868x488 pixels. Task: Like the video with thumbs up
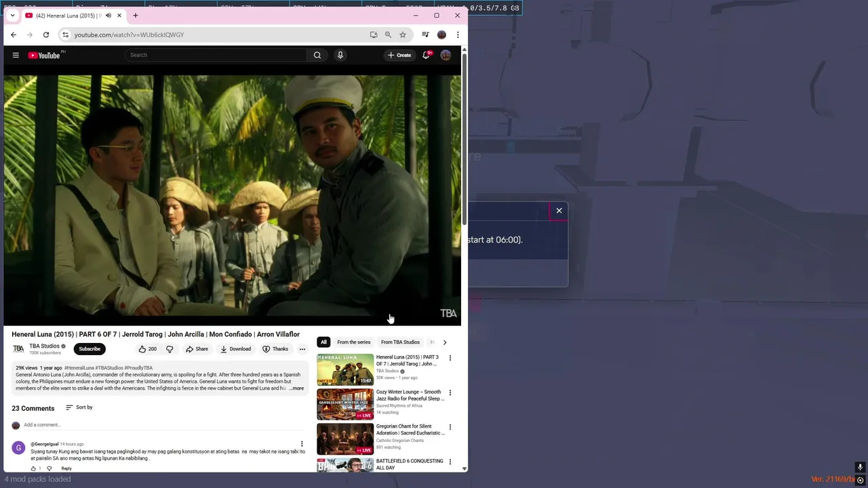(147, 349)
